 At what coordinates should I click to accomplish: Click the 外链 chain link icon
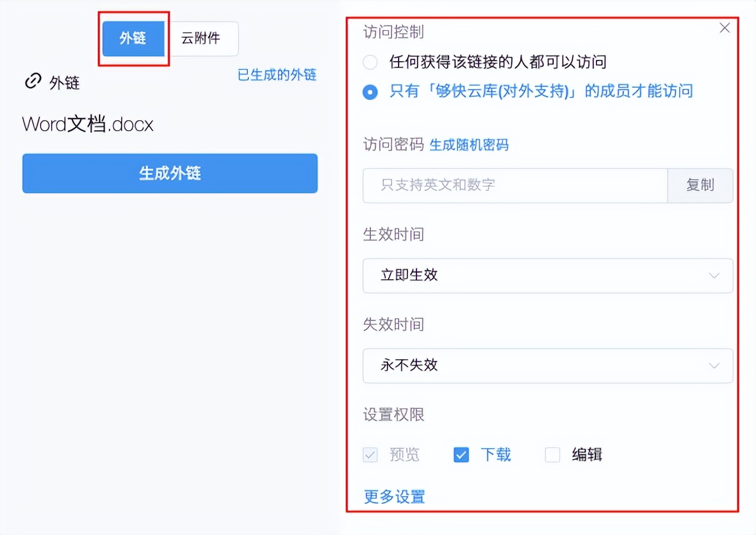click(x=33, y=81)
